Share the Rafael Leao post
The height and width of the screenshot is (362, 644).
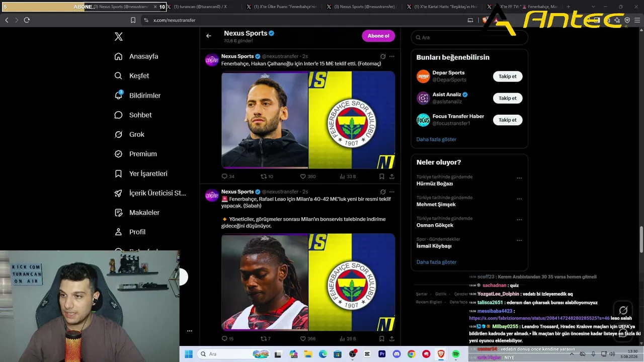[392, 339]
